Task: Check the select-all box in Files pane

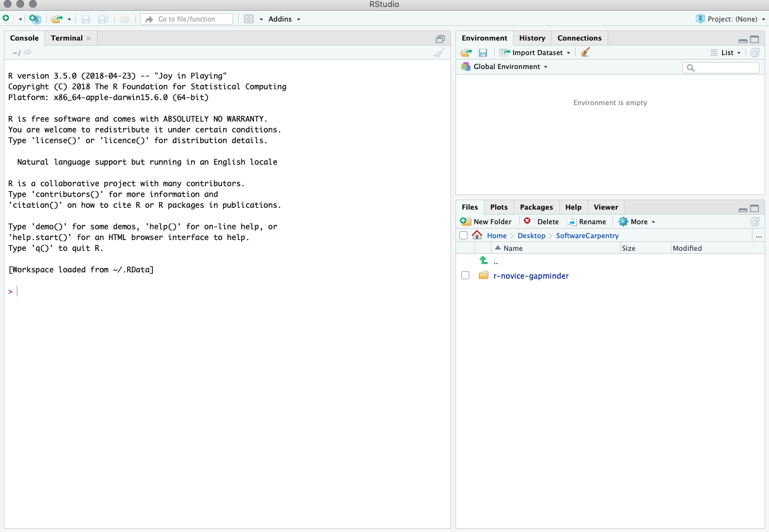Action: click(463, 235)
